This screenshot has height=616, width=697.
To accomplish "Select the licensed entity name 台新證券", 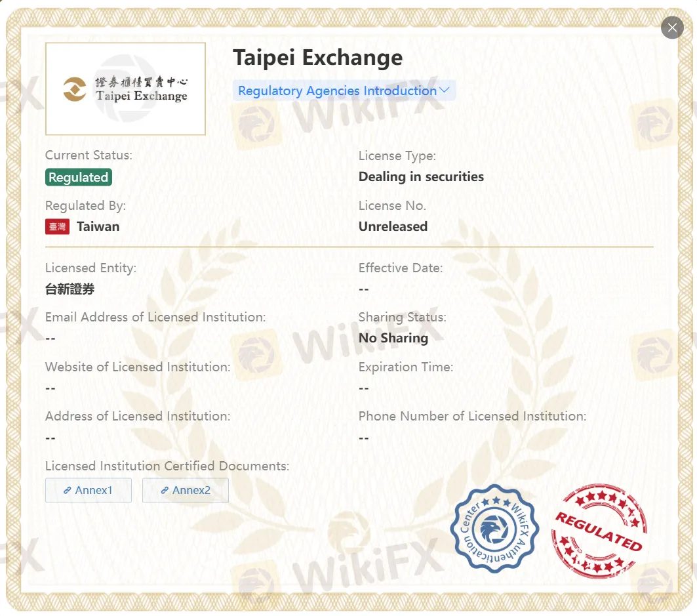I will click(x=70, y=289).
